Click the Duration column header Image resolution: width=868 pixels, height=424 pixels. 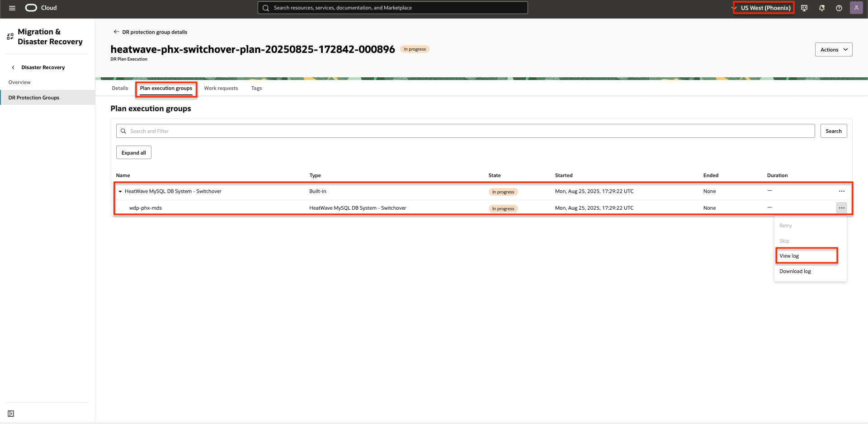[777, 175]
